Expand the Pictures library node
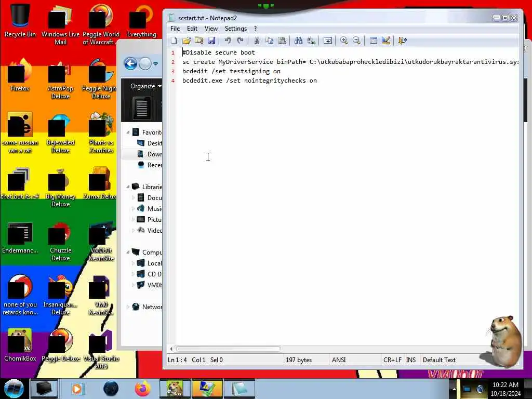532x399 pixels. point(133,220)
